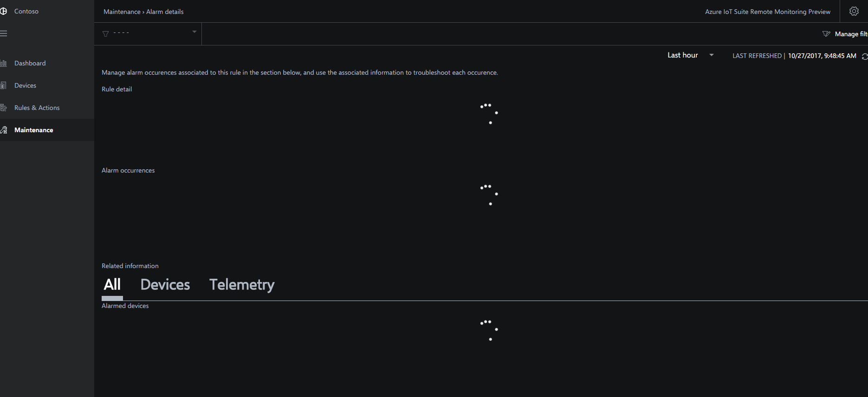This screenshot has height=397, width=868.
Task: Click the filter funnel icon in device dropdown
Action: coord(106,33)
